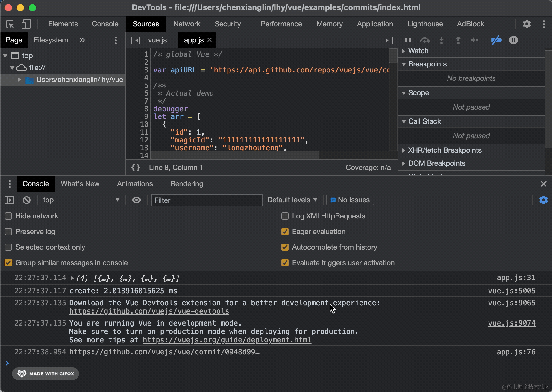The height and width of the screenshot is (392, 552).
Task: Disable the Eager evaluation checkbox
Action: pyautogui.click(x=285, y=232)
